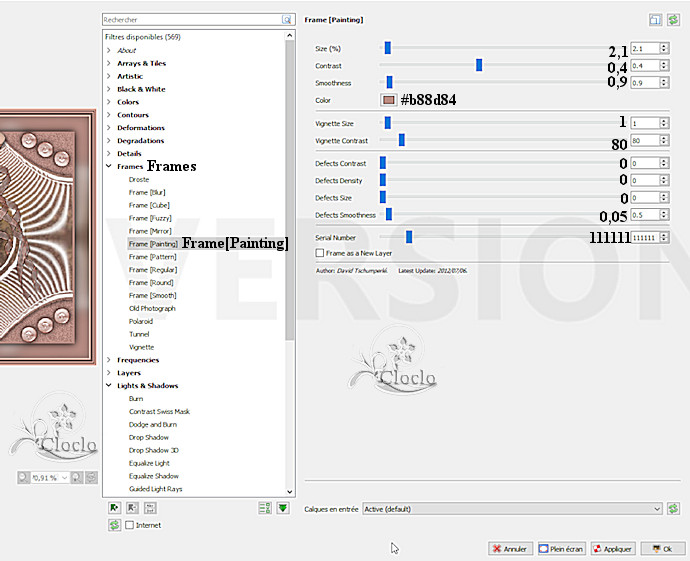Select the Old Photograph filter

(x=152, y=309)
